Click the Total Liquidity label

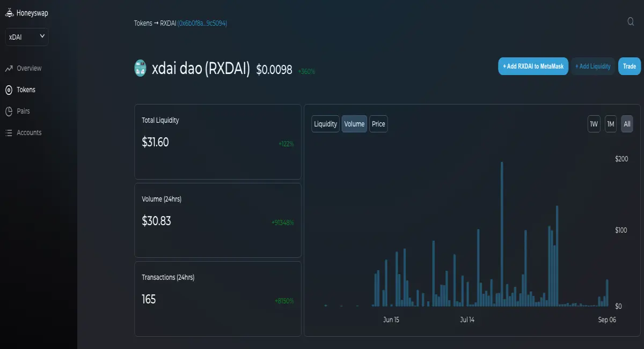click(160, 121)
